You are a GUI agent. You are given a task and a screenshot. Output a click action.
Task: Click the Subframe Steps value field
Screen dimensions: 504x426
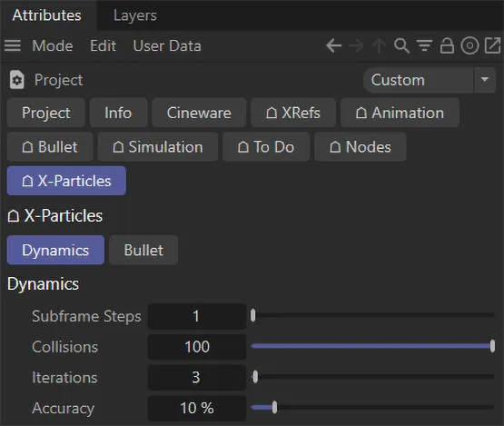197,316
